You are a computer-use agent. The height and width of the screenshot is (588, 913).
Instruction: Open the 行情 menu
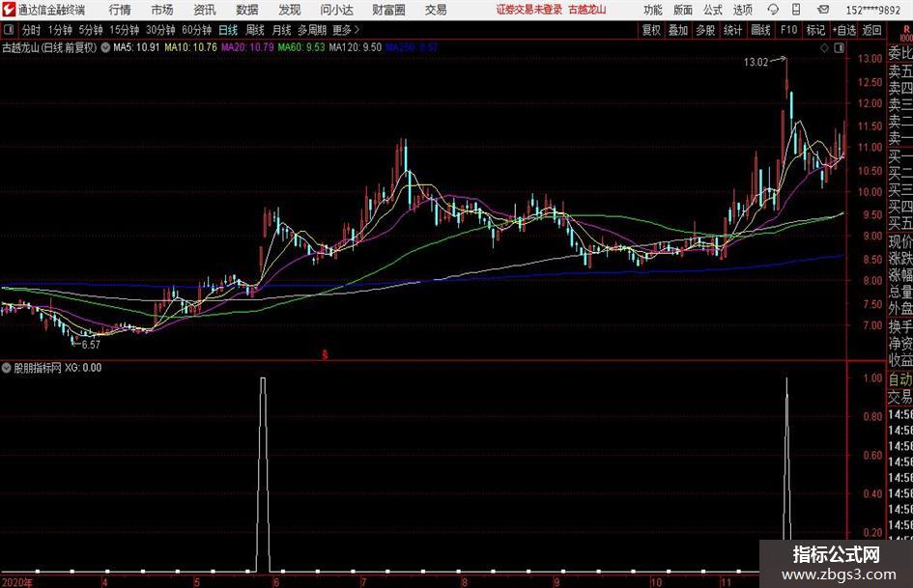tap(120, 10)
